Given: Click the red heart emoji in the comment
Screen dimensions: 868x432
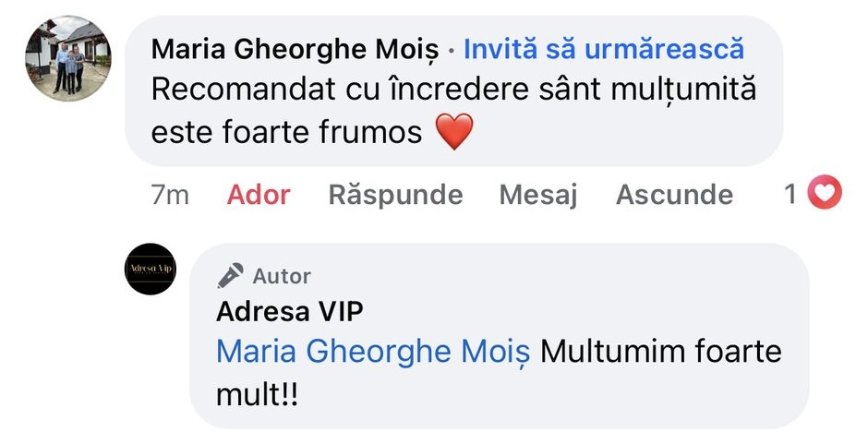Looking at the screenshot, I should pyautogui.click(x=452, y=133).
